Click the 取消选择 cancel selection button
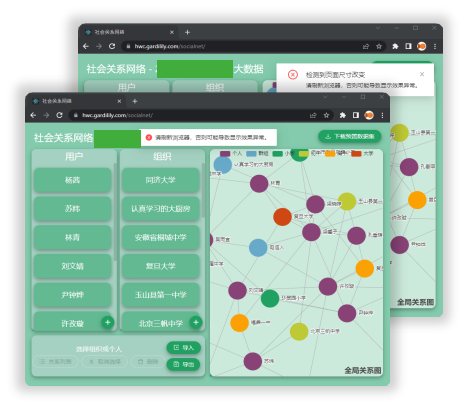 click(x=105, y=362)
